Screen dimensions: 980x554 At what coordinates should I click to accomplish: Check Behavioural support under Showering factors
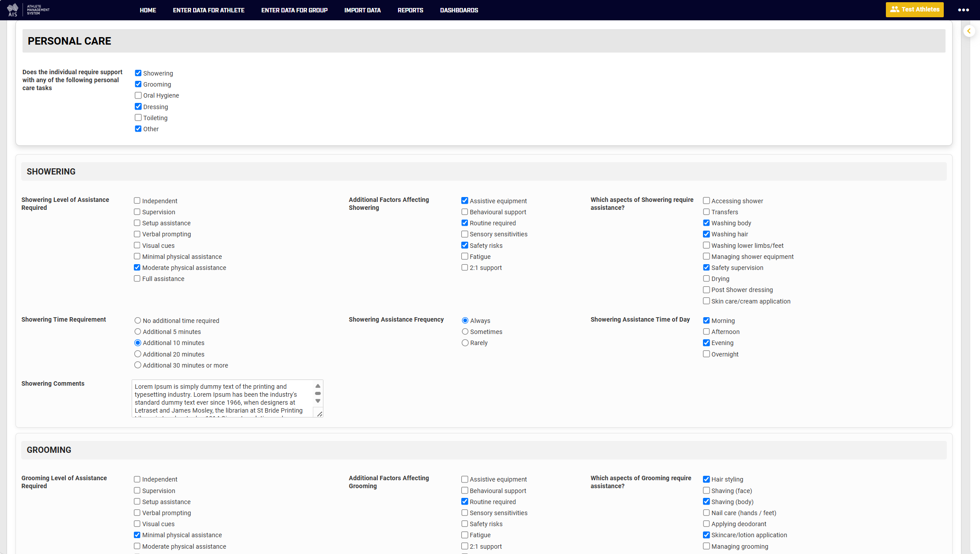click(x=465, y=212)
